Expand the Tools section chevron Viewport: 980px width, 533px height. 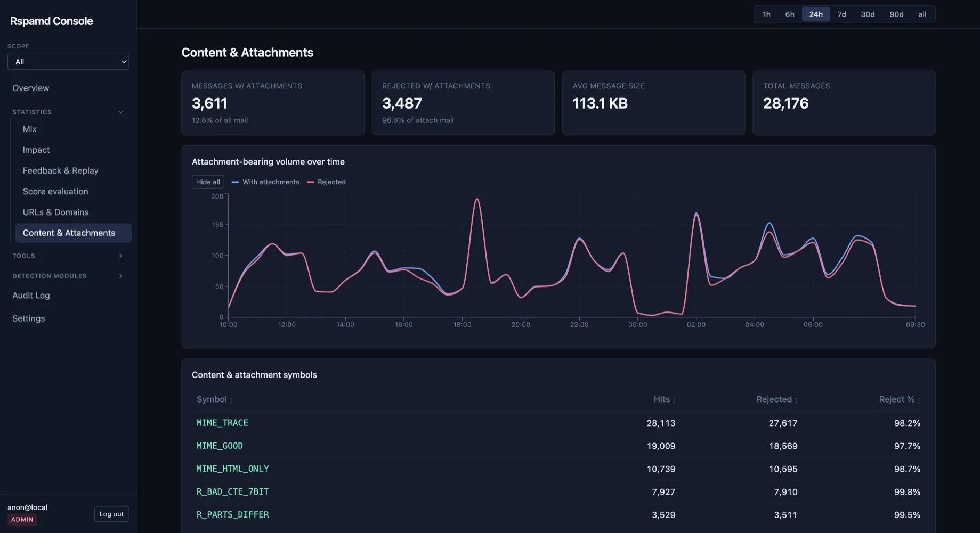(x=120, y=256)
